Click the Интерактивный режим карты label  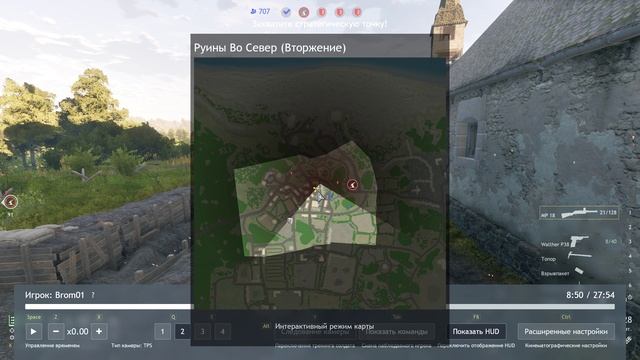point(324,327)
